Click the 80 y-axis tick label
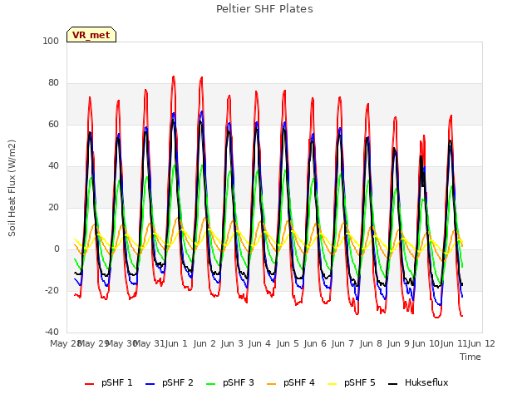This screenshot has height=399, width=532. pyautogui.click(x=53, y=83)
